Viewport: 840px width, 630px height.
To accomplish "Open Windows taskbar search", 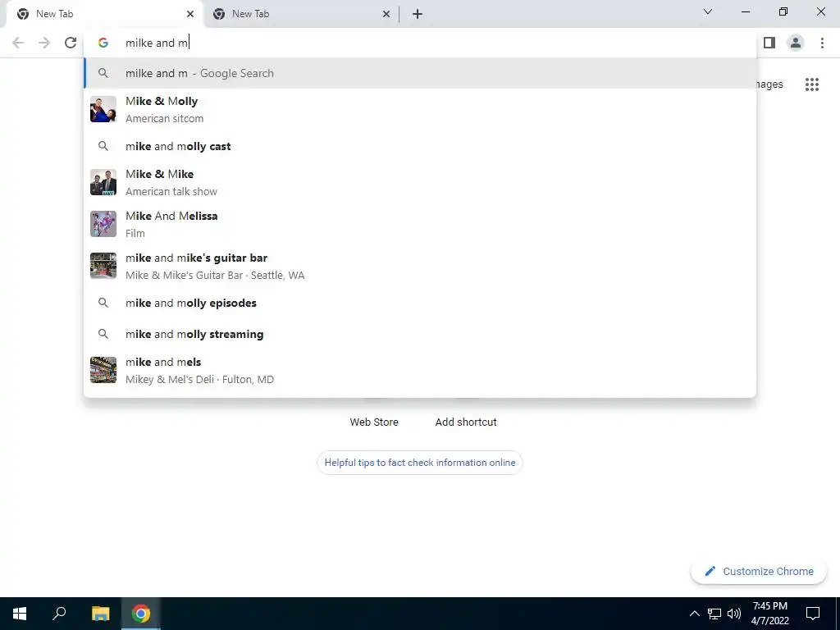I will tap(59, 614).
